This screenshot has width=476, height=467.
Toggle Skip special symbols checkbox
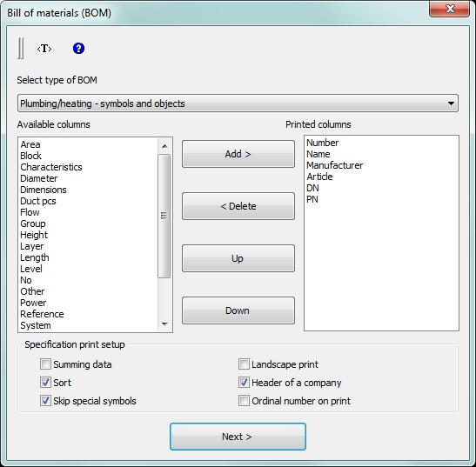click(x=45, y=401)
